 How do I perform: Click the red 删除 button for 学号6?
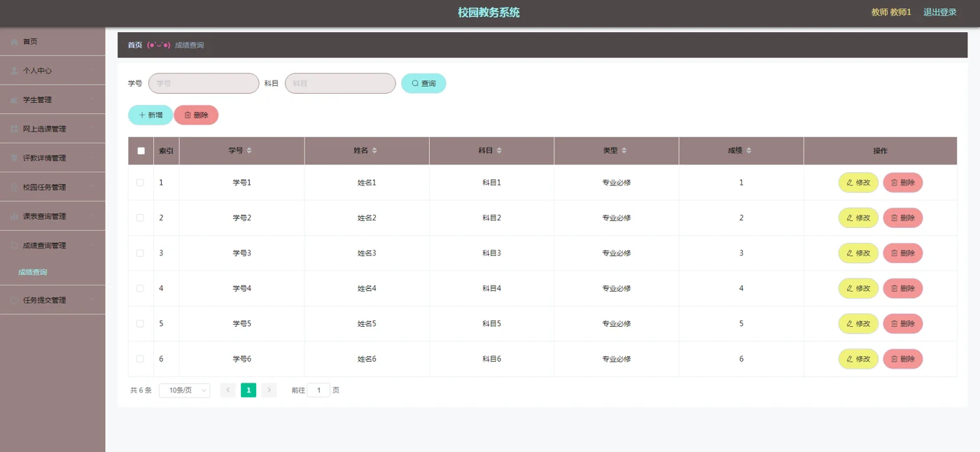[903, 359]
